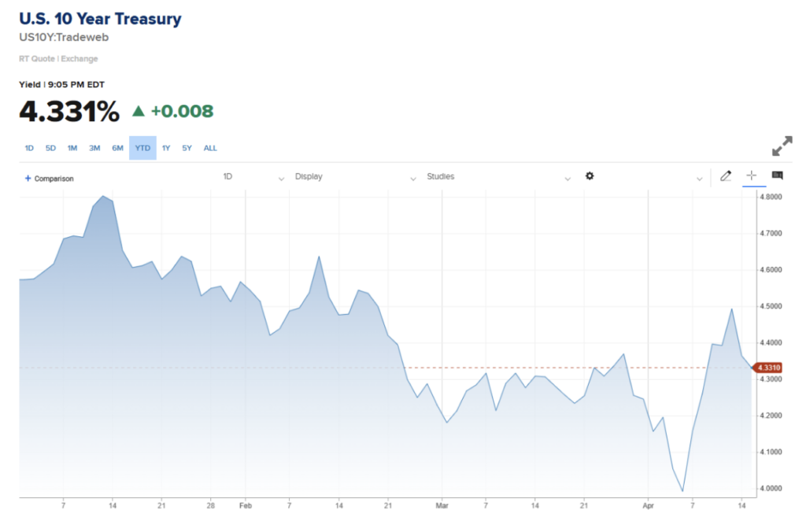Click the +0.008 change value
Screen dimensions: 806x532
click(x=182, y=111)
